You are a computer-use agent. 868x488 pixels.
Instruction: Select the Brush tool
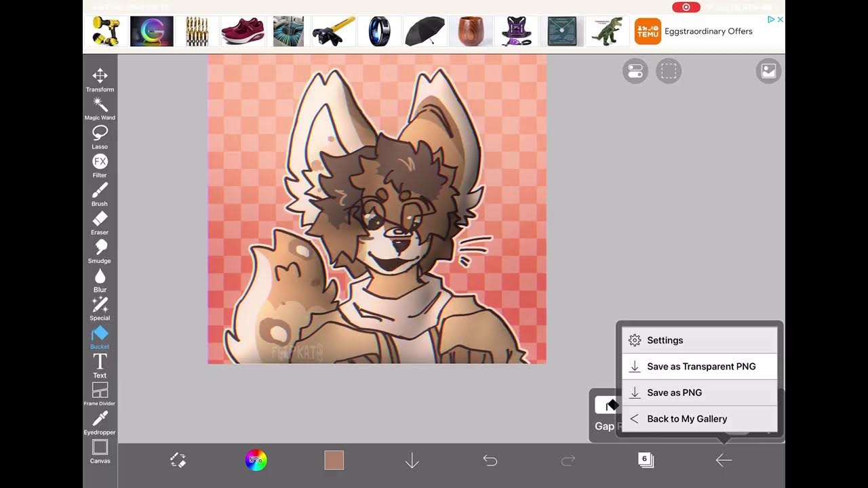coord(100,195)
